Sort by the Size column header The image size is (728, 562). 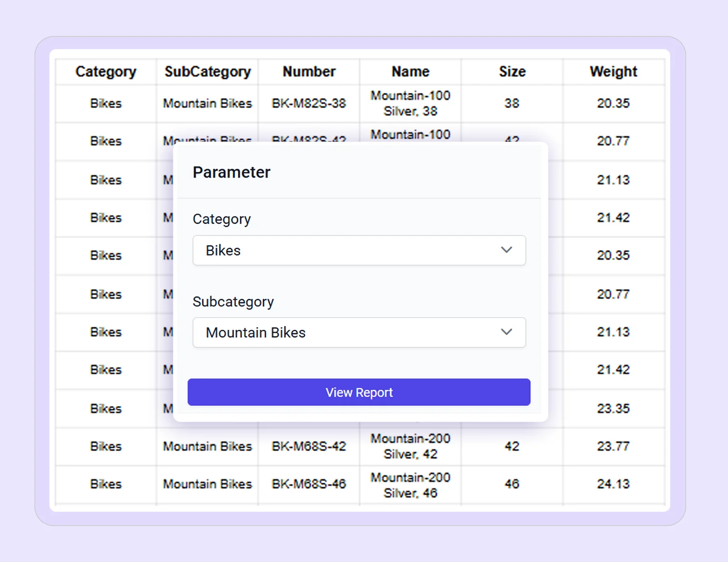512,71
